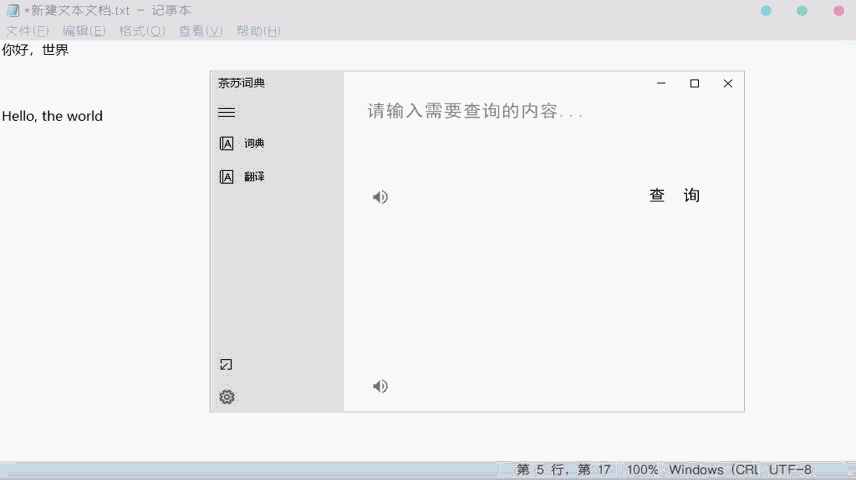This screenshot has height=480, width=856.
Task: Maximize the 茶苏词典 window
Action: point(694,84)
